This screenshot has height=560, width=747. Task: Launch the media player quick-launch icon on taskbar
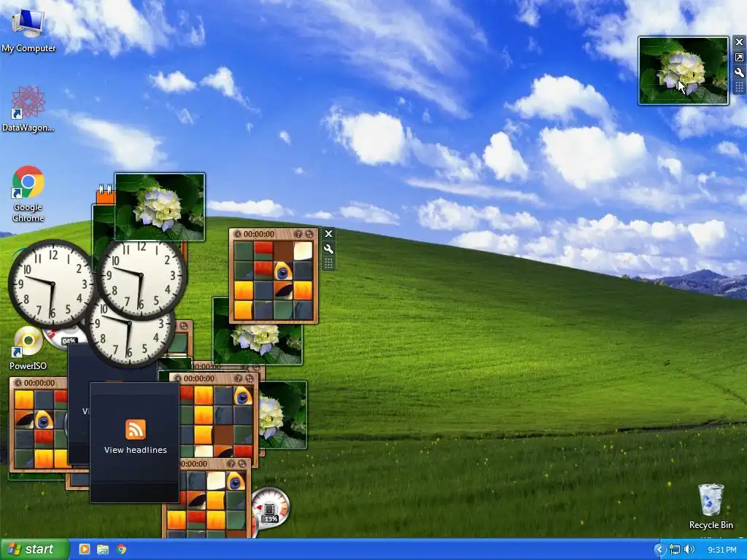click(x=85, y=550)
